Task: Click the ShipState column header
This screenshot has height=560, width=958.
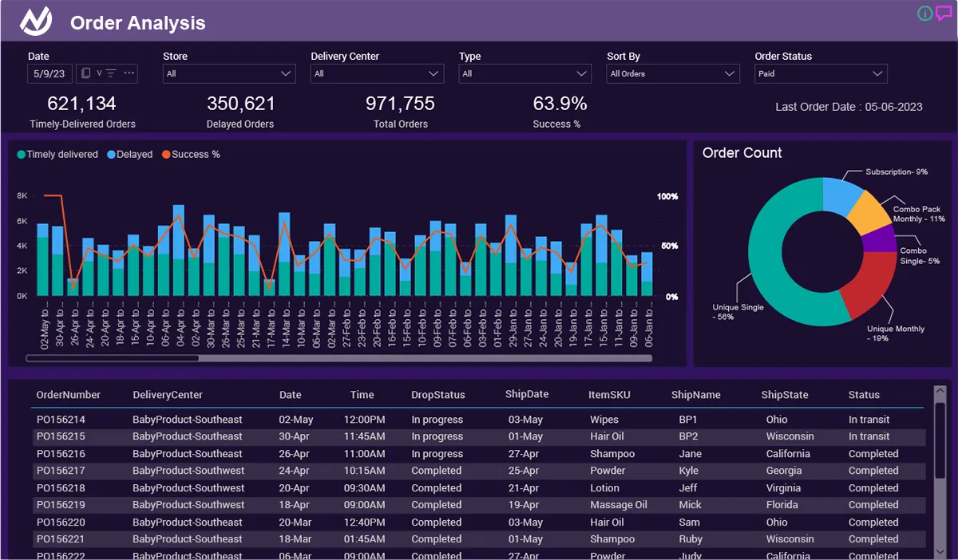Action: (x=784, y=395)
